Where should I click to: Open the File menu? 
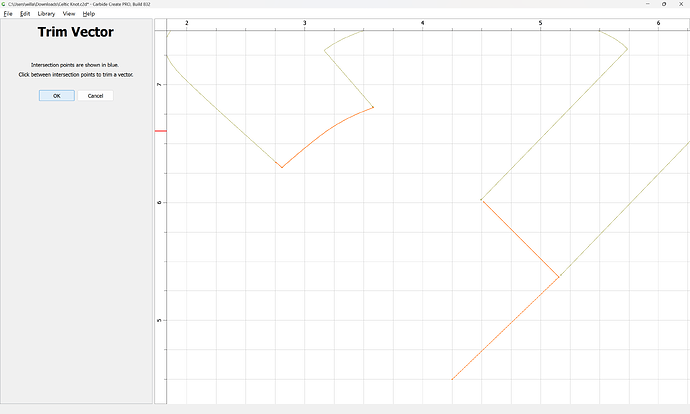coord(7,14)
